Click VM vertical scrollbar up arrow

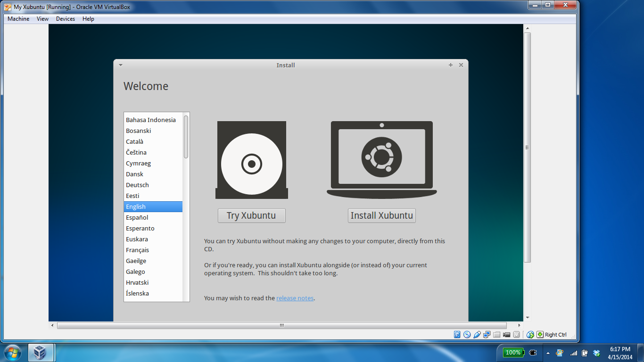[528, 28]
